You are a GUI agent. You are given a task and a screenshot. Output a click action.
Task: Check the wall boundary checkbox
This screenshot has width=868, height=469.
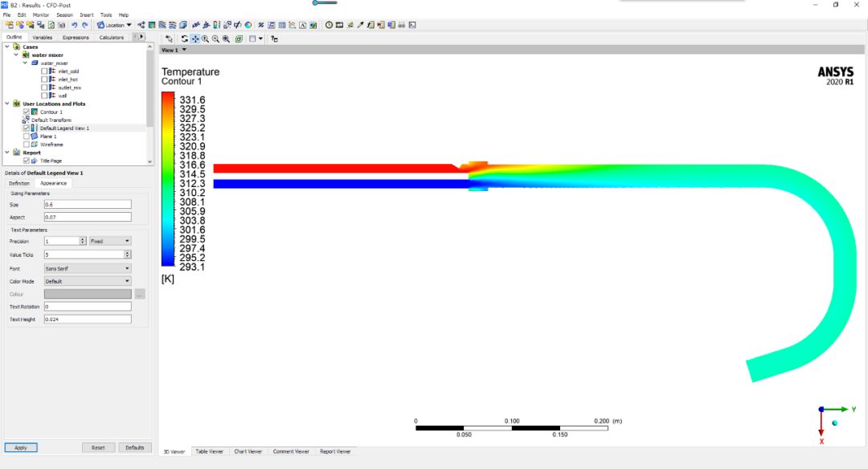pyautogui.click(x=44, y=95)
